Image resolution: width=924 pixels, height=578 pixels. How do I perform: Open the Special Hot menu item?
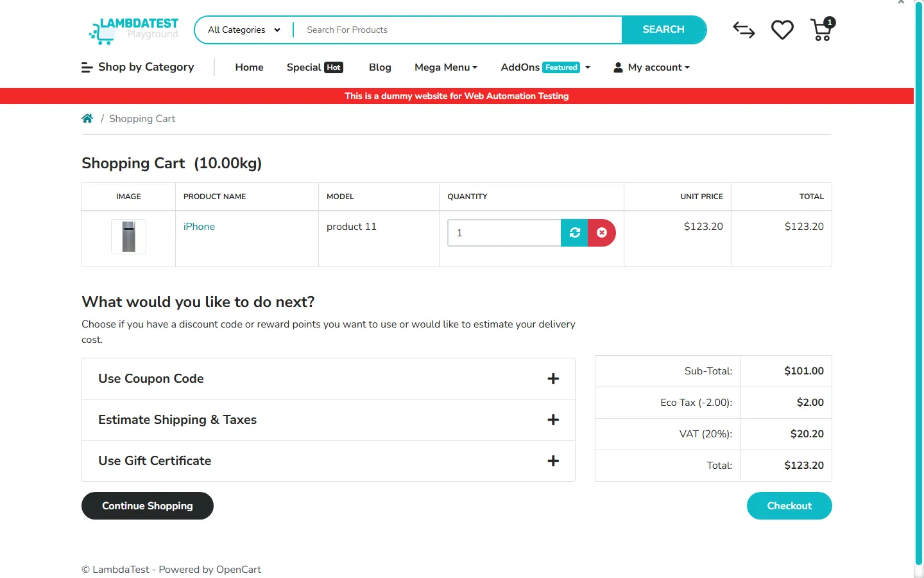(315, 67)
